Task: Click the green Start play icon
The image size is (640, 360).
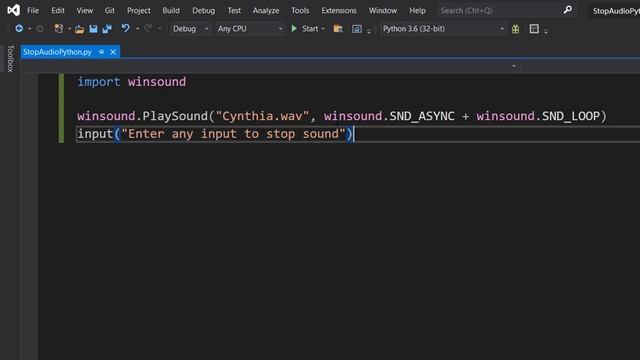Action: 294,29
